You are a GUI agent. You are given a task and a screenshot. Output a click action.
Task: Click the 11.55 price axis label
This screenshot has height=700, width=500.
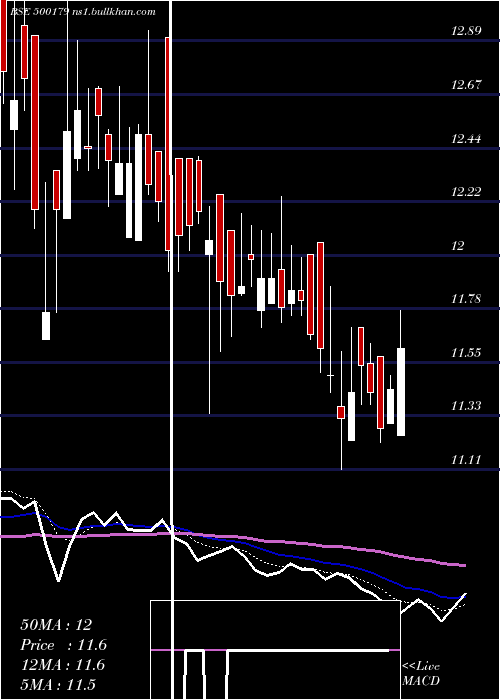click(466, 353)
